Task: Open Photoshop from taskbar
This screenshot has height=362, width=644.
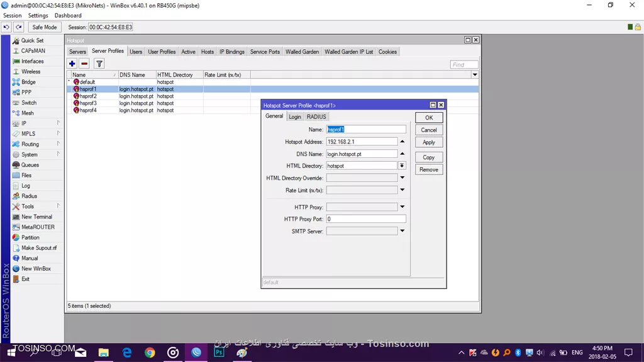Action: point(219,352)
